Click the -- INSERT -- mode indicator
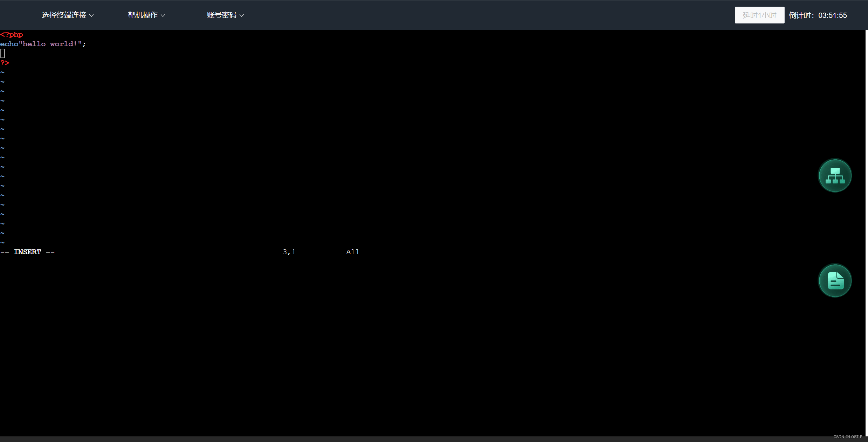868x442 pixels. click(x=27, y=252)
